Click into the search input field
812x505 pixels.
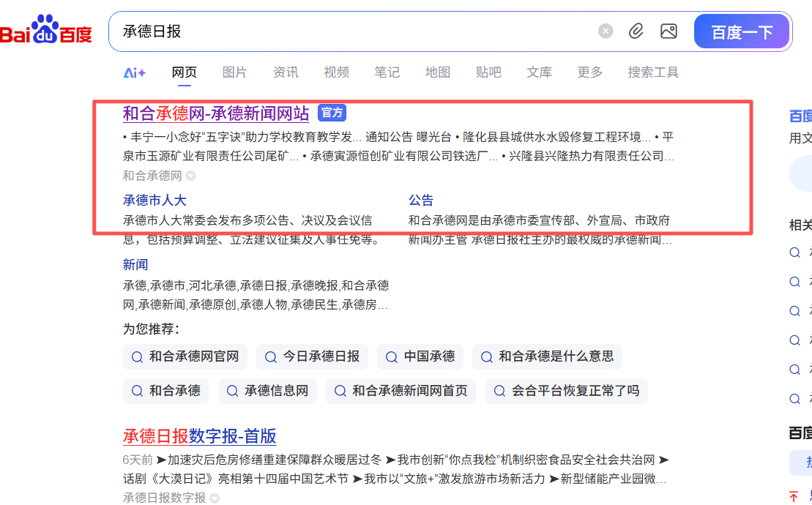coord(351,31)
